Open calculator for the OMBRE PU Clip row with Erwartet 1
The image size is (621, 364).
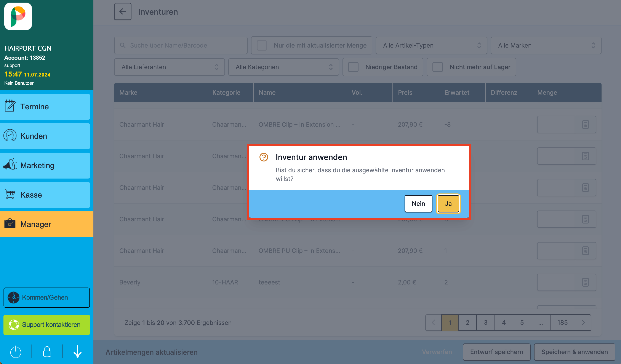(586, 251)
